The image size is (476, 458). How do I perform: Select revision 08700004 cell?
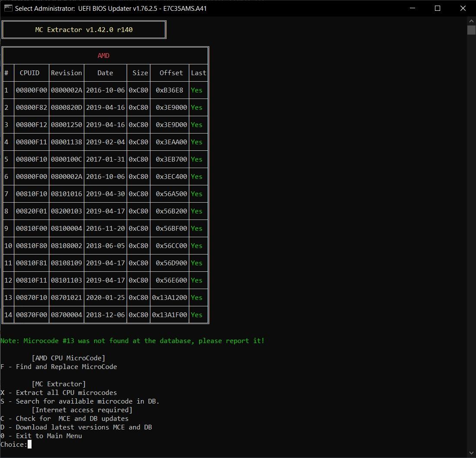[x=67, y=315]
